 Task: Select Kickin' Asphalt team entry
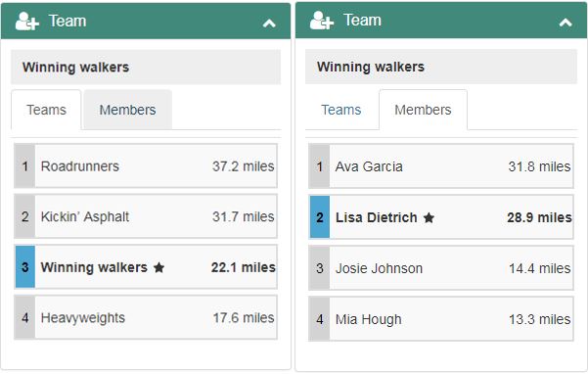pos(146,216)
